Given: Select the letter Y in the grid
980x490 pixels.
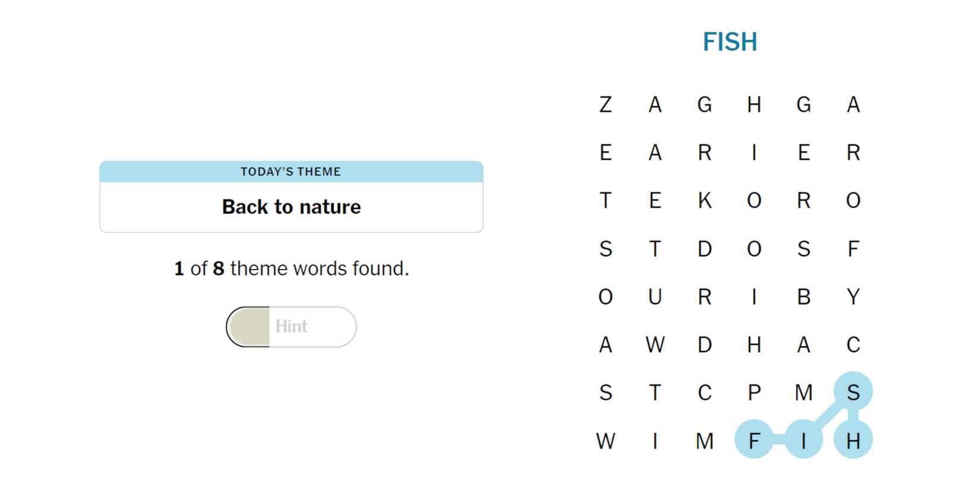Looking at the screenshot, I should click(853, 296).
